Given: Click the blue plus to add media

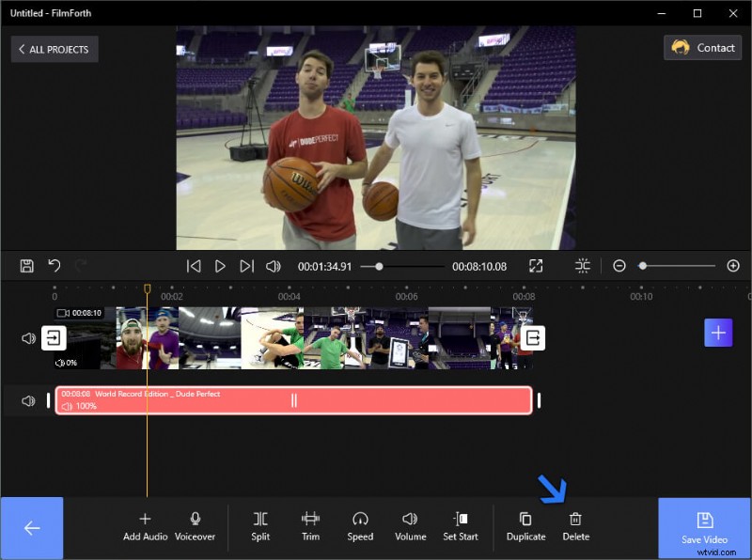Looking at the screenshot, I should [719, 333].
